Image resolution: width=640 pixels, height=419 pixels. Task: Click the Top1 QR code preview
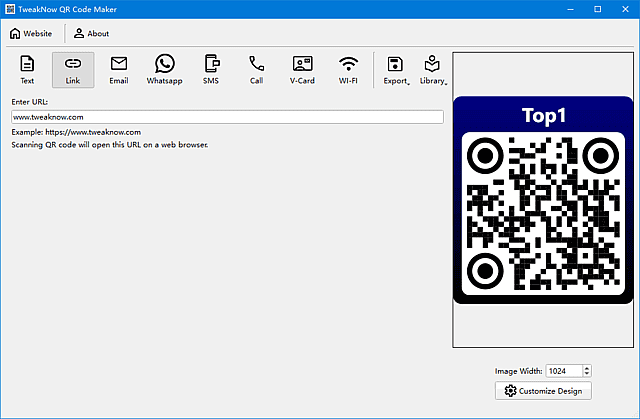tap(543, 200)
